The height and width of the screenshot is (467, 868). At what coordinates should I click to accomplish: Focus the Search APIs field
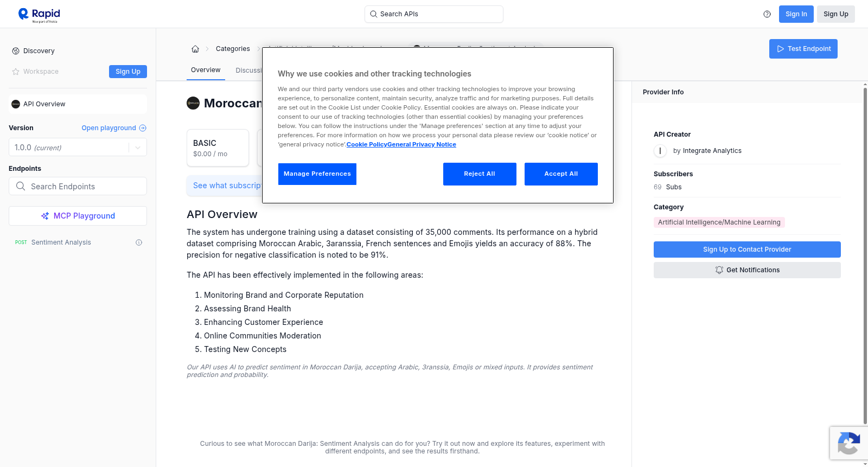click(x=433, y=14)
